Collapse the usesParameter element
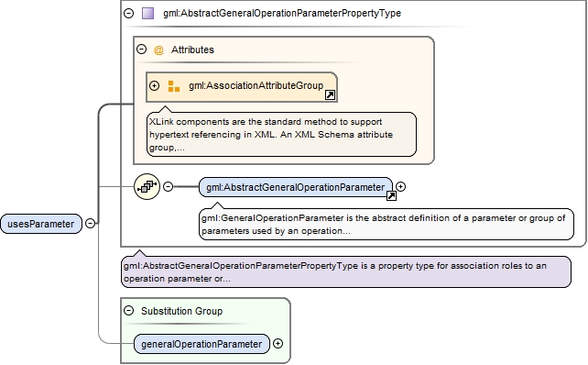 pos(90,224)
